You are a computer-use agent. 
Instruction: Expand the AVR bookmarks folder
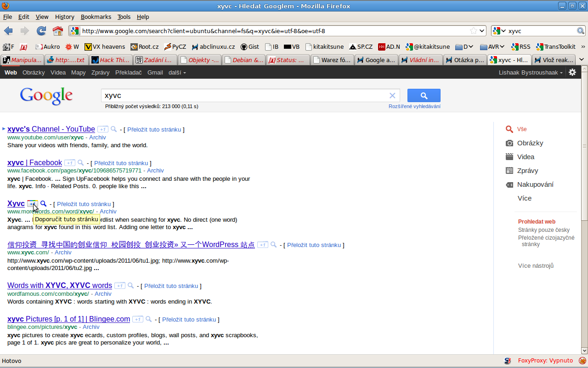click(x=492, y=46)
